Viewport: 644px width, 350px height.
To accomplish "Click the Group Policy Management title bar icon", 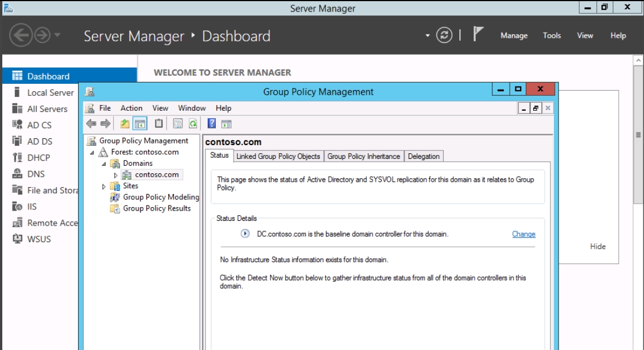I will pyautogui.click(x=90, y=92).
